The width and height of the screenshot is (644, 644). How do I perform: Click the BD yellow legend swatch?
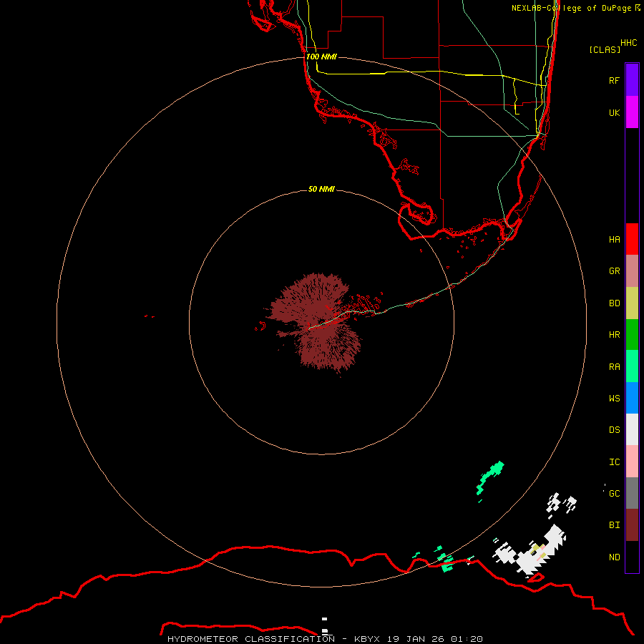[x=632, y=303]
